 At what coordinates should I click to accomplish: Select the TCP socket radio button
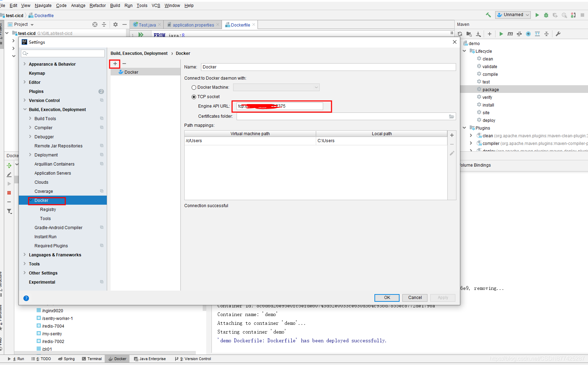(x=194, y=97)
